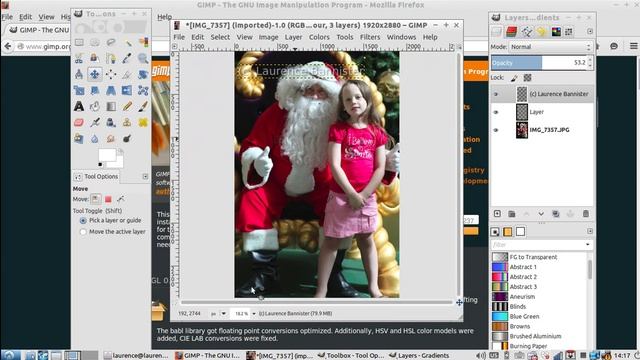640x360 pixels.
Task: Select the Bucket Fill tool
Action: [x=95, y=106]
